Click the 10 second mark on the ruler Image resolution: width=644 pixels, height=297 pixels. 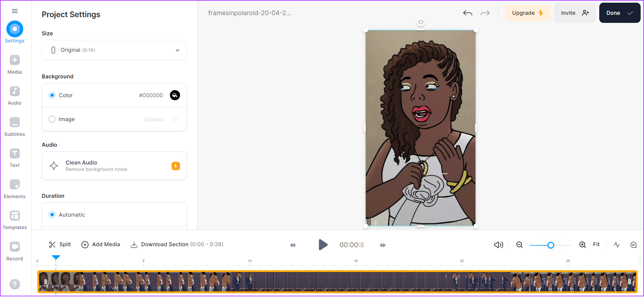coord(250,261)
